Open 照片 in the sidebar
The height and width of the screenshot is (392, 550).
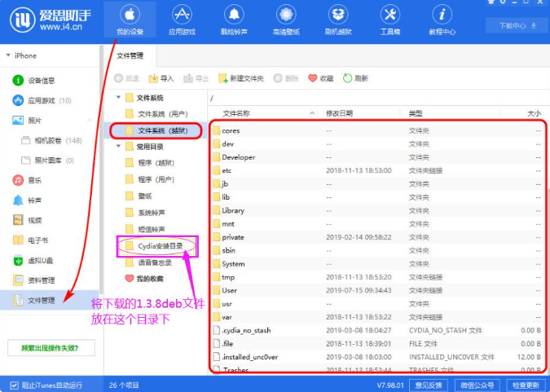click(51, 121)
